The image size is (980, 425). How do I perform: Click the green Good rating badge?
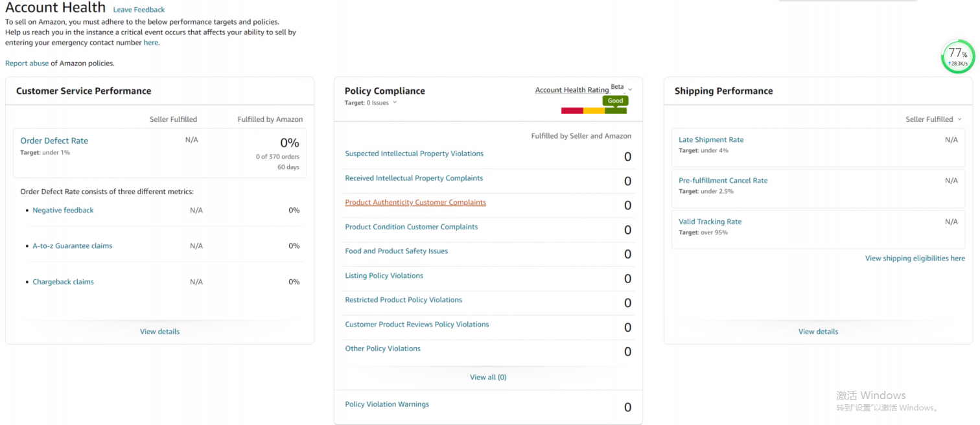(615, 100)
